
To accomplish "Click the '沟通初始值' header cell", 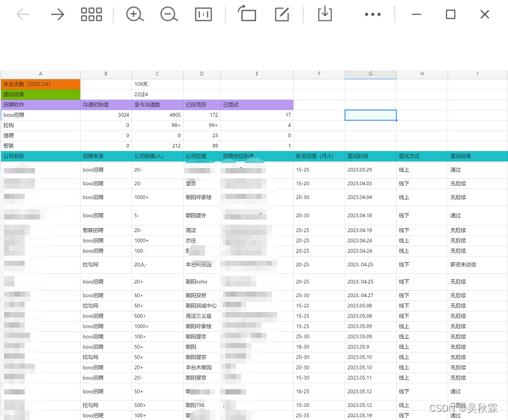I will pos(106,104).
